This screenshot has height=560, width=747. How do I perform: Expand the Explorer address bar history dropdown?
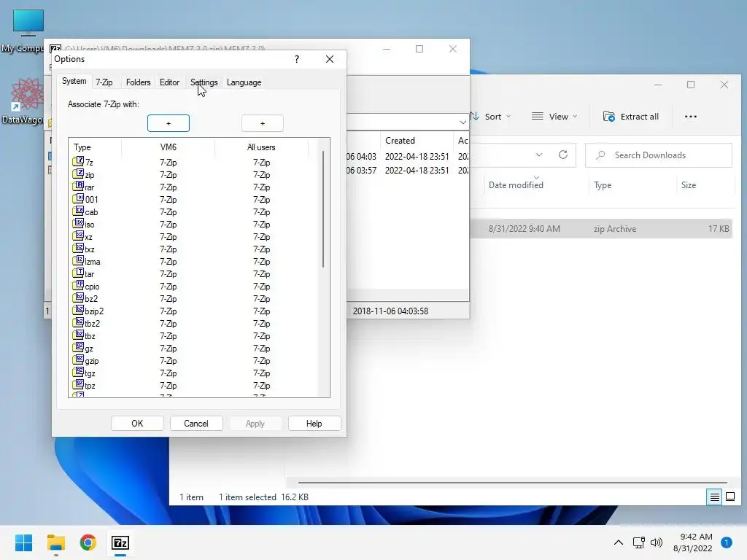pyautogui.click(x=539, y=155)
